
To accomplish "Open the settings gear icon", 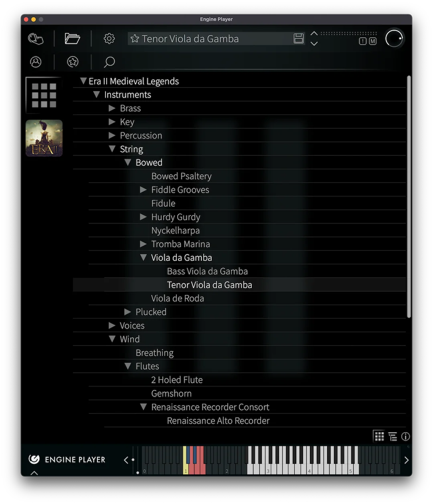I will click(109, 39).
